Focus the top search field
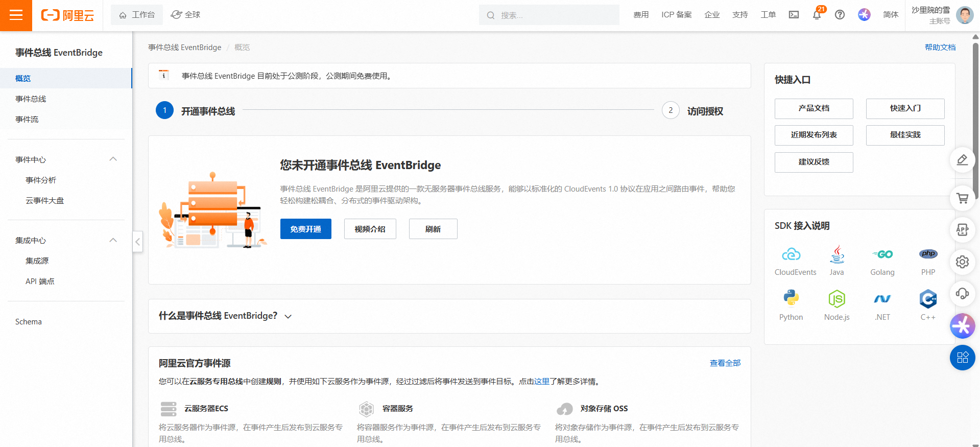This screenshot has width=980, height=447. [x=549, y=15]
